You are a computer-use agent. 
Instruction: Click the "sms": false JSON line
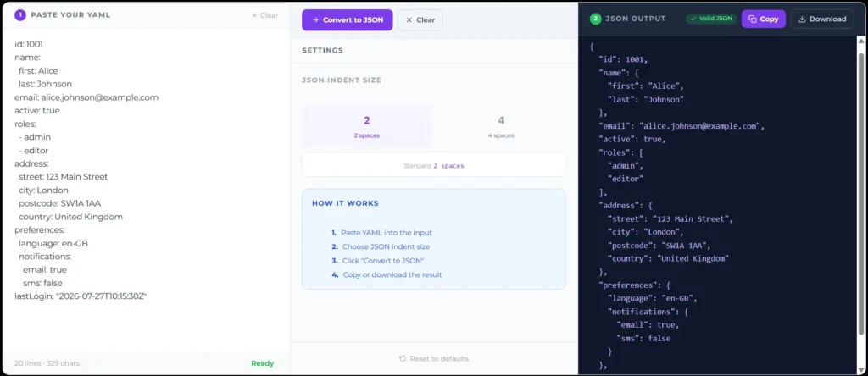643,339
